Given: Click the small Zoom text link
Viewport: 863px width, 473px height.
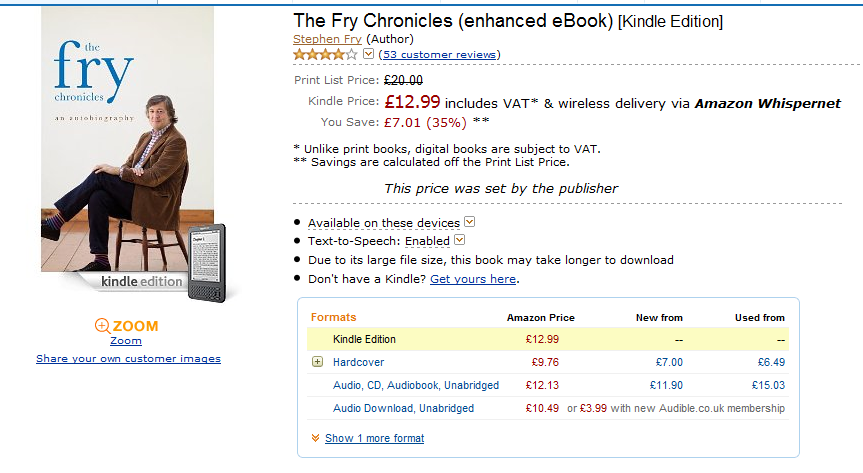Looking at the screenshot, I should 125,341.
